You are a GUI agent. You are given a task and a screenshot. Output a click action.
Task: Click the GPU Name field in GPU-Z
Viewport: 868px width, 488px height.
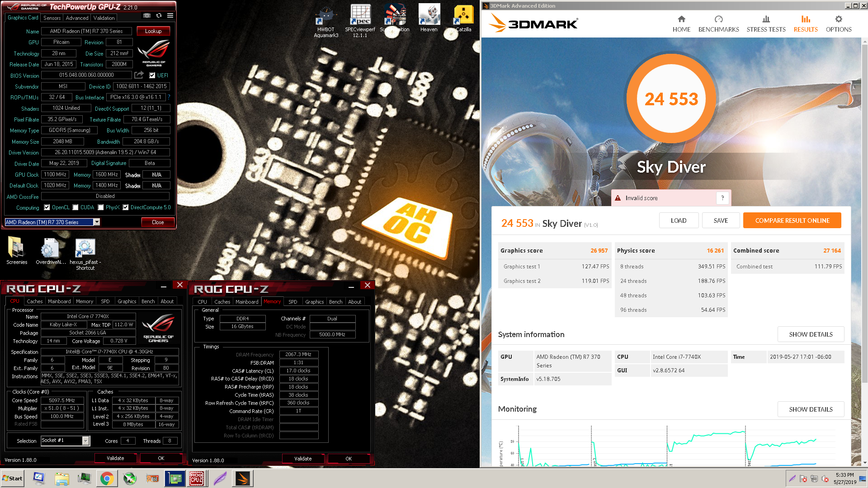coord(86,31)
